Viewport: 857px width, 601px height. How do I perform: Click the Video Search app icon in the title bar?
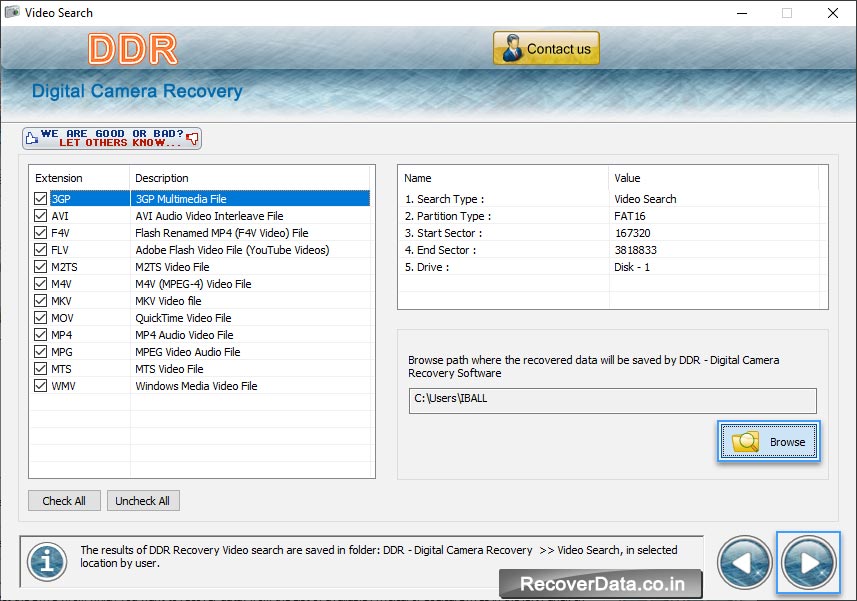[12, 13]
